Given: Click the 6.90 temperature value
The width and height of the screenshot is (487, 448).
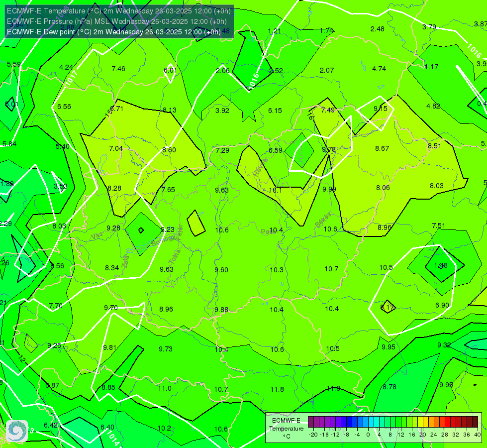Looking at the screenshot, I should pos(442,305).
